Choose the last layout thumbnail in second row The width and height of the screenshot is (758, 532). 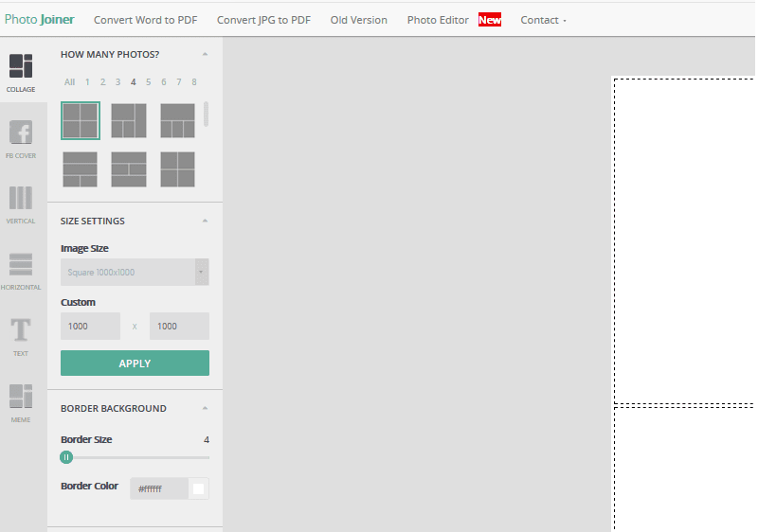[177, 169]
